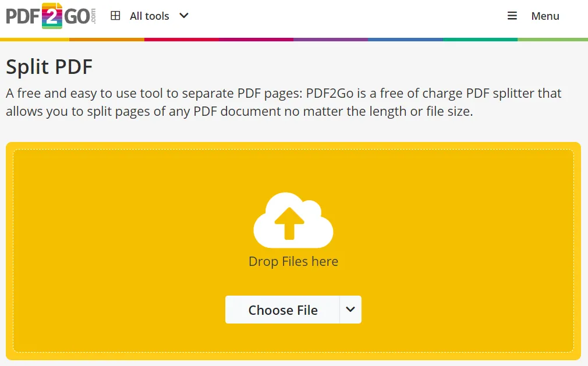588x366 pixels.
Task: Open the hamburger menu icon near Menu
Action: pyautogui.click(x=512, y=16)
